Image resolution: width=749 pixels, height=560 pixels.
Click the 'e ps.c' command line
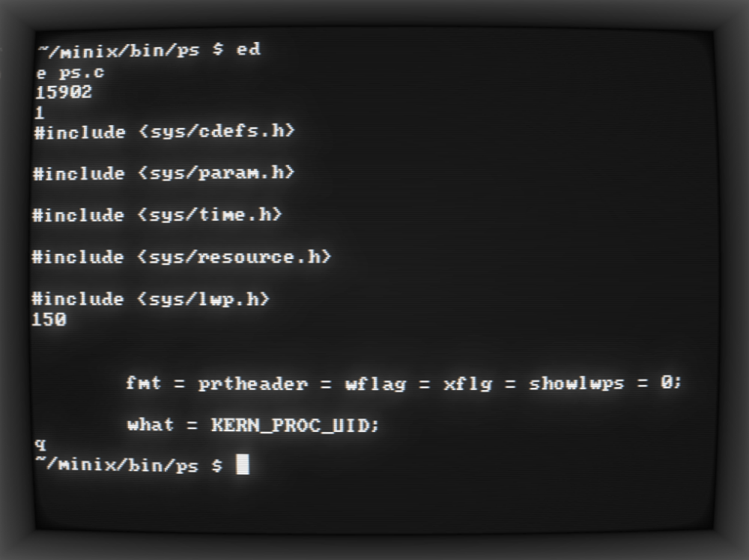[x=70, y=73]
